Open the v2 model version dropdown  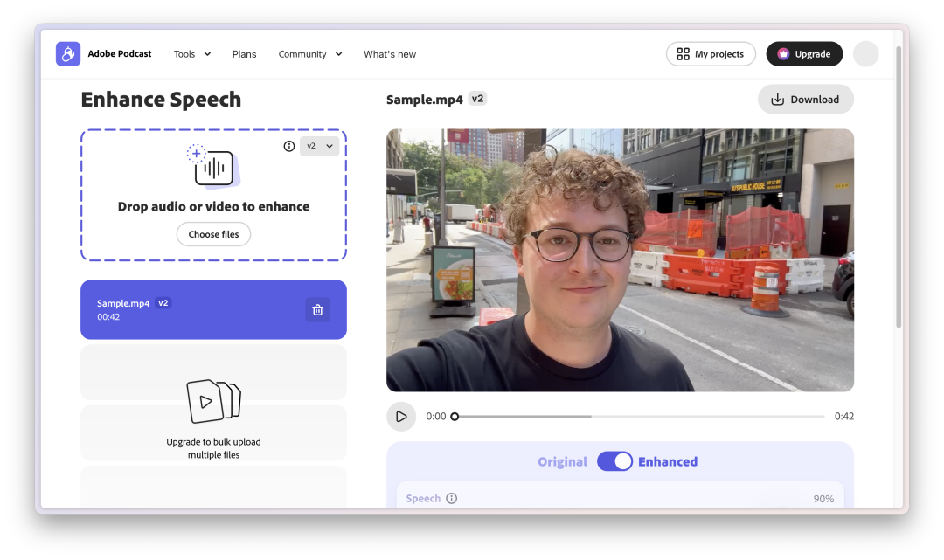(319, 146)
